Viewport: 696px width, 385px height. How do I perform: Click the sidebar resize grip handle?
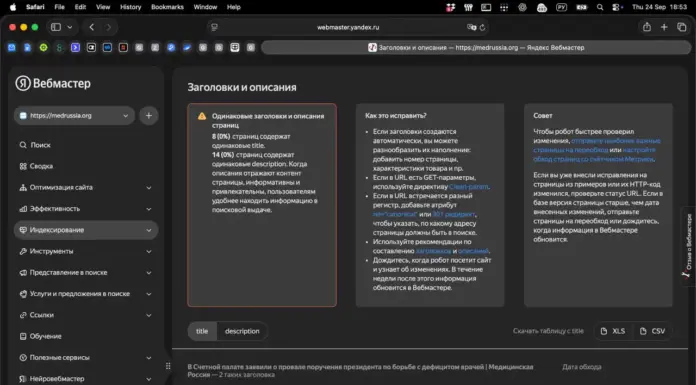tap(168, 366)
